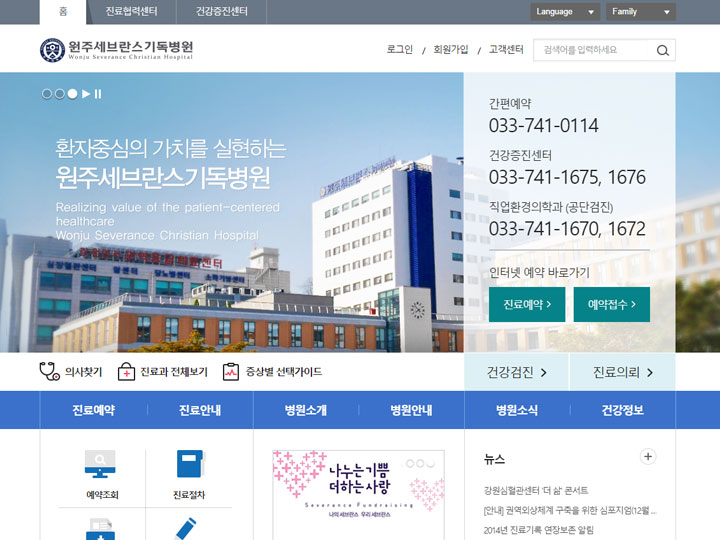Open news item 권역외상체계 구축을 위한 심포지엄
The image size is (720, 540).
(x=570, y=511)
